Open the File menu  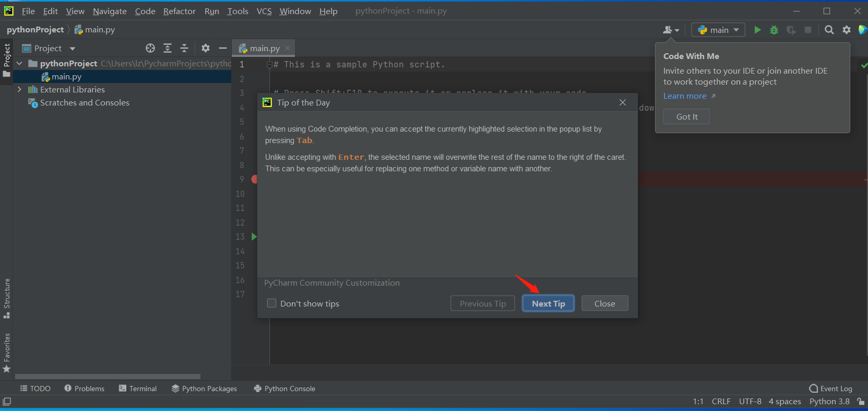point(28,11)
